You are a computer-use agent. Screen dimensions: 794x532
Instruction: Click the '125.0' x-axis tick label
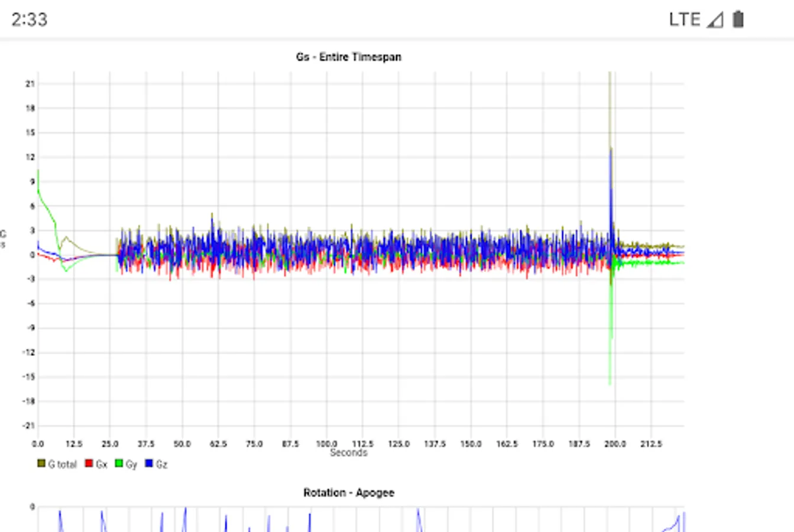(x=398, y=444)
